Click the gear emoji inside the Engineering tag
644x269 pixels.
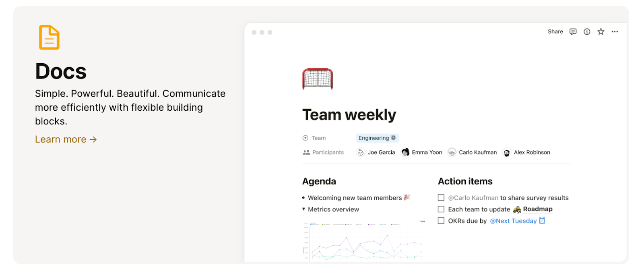[394, 138]
